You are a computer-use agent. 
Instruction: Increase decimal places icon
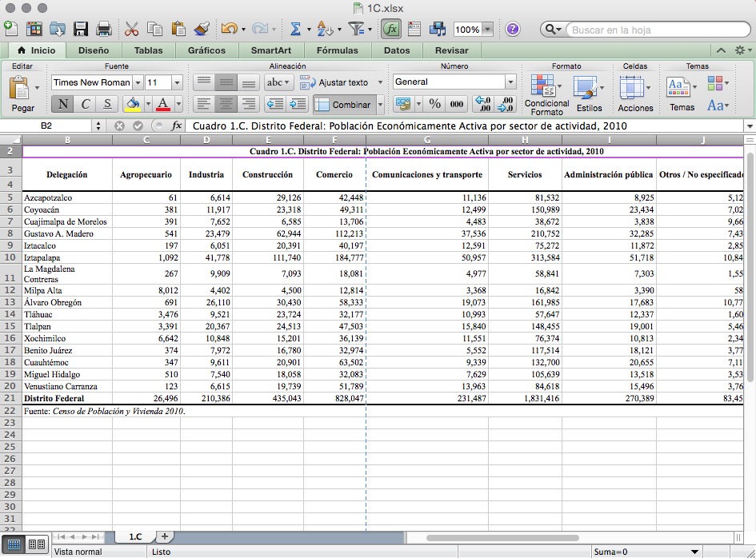coord(482,104)
